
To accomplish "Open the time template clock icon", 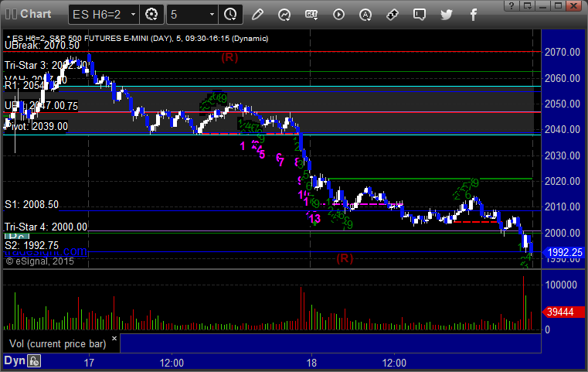I will point(230,15).
